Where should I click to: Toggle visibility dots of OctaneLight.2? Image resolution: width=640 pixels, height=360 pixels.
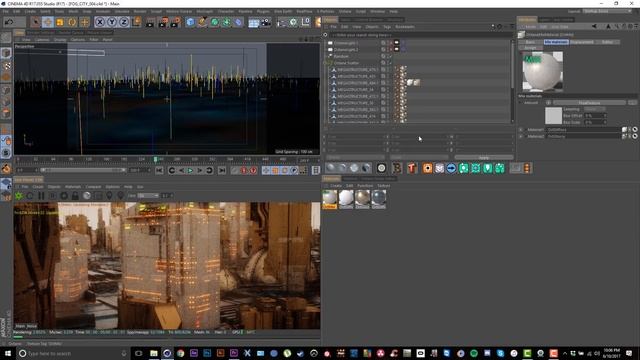(x=389, y=49)
